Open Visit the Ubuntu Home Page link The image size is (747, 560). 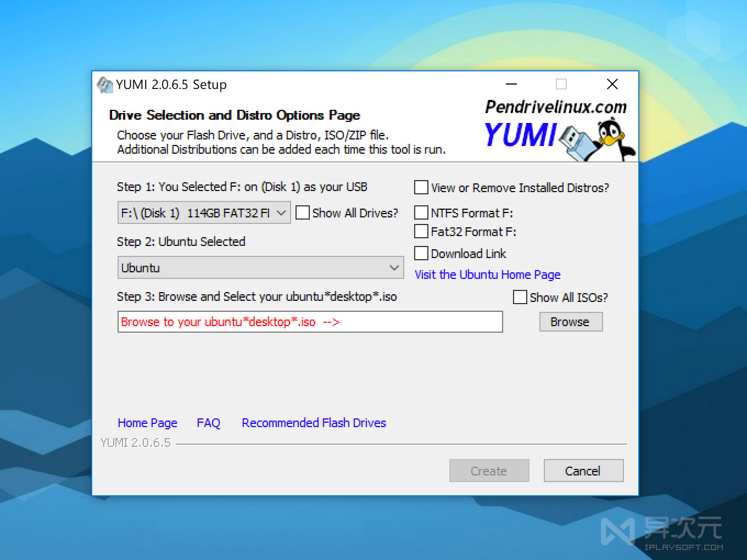click(488, 275)
